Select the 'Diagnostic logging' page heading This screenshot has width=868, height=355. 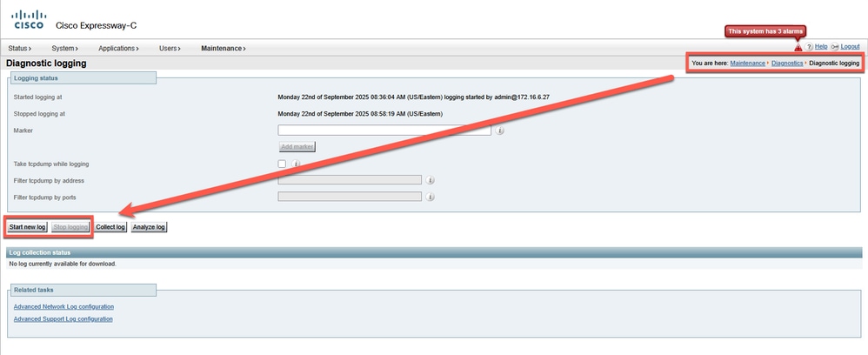(x=46, y=64)
